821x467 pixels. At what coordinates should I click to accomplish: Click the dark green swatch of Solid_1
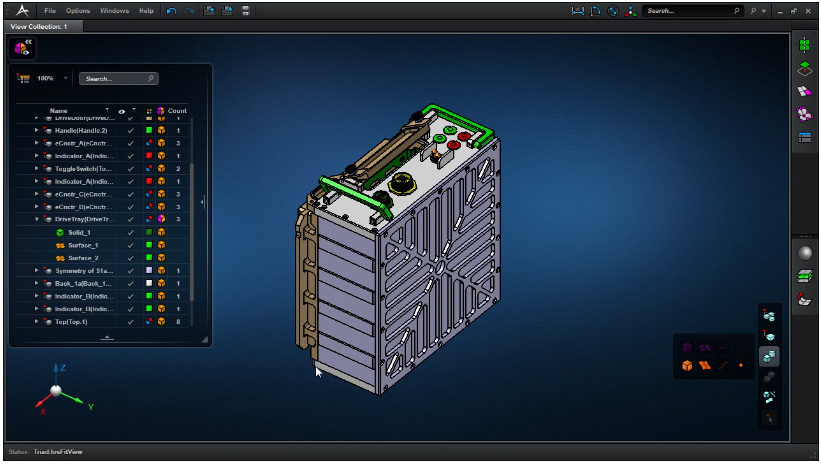point(149,232)
